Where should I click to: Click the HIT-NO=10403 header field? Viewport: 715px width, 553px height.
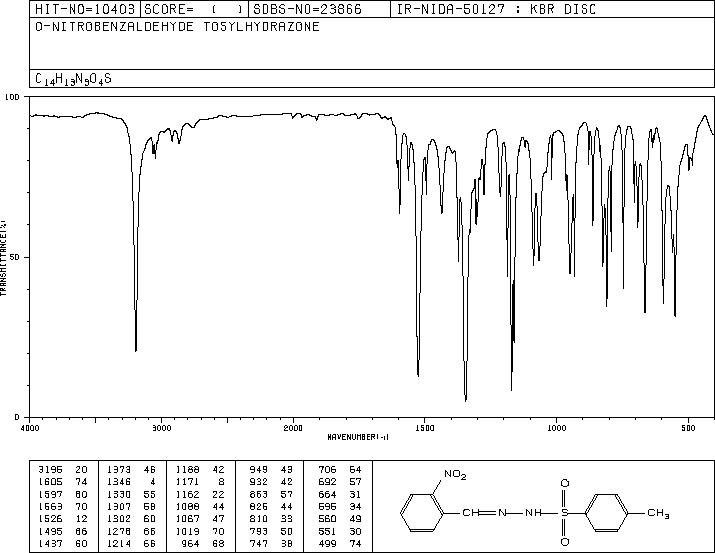85,9
